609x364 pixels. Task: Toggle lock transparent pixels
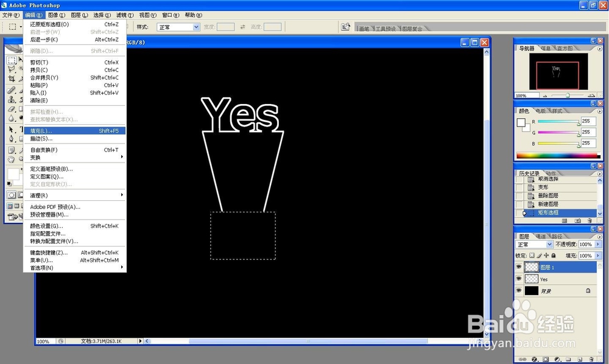532,255
